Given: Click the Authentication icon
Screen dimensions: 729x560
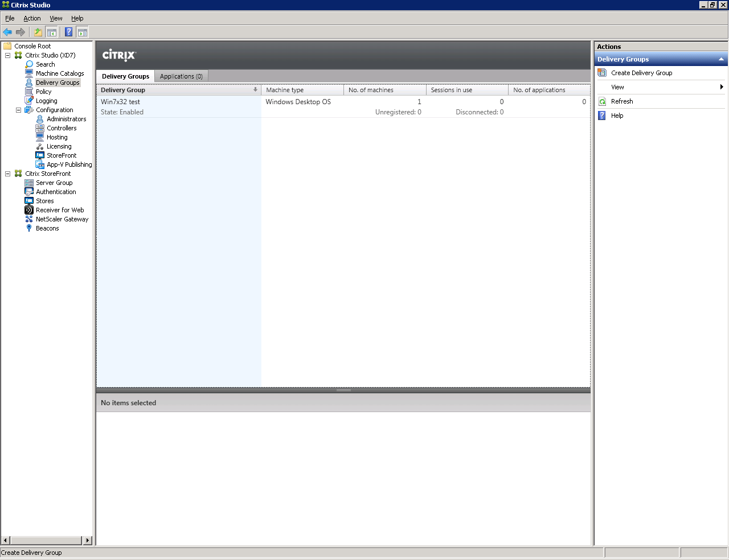Looking at the screenshot, I should click(x=29, y=192).
